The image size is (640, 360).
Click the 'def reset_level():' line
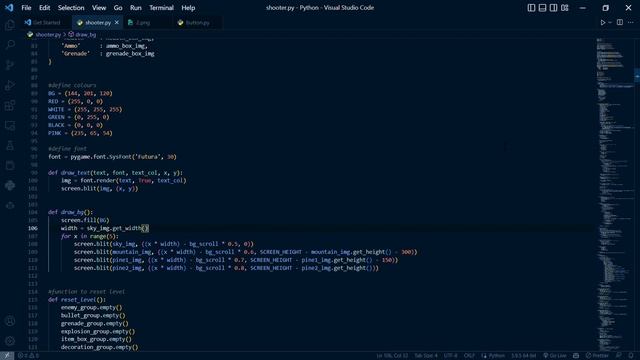click(x=77, y=300)
